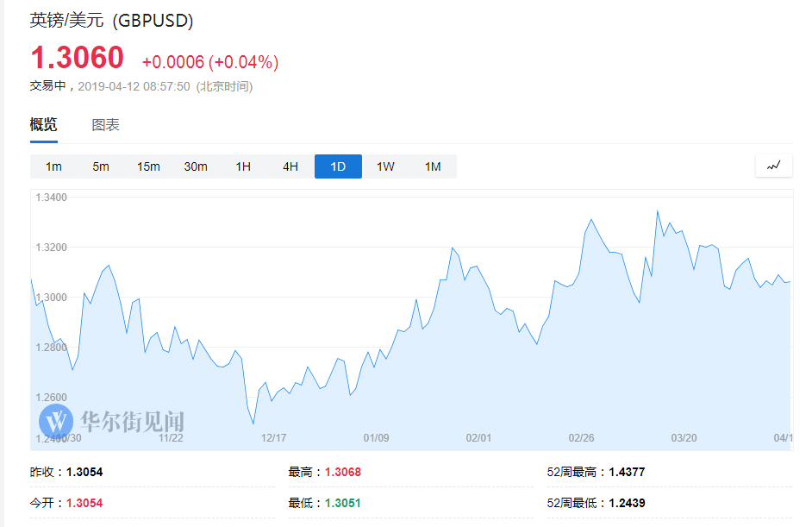Select the active 1D interval
The width and height of the screenshot is (812, 527).
[x=338, y=166]
